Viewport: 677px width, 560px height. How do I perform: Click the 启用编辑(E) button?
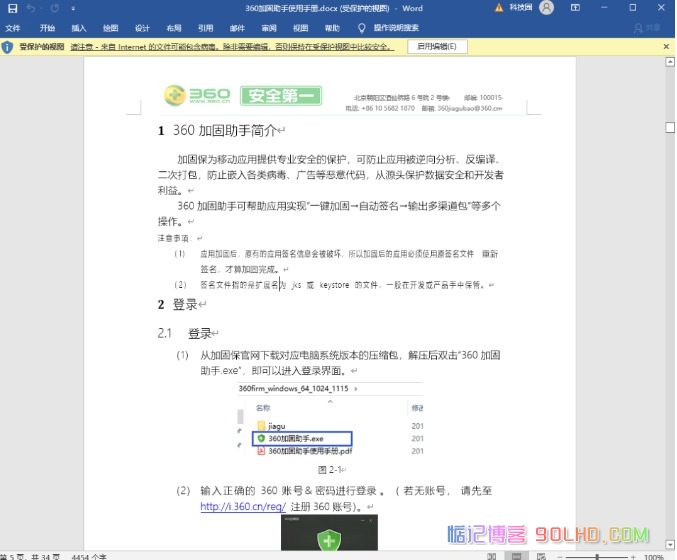coord(437,47)
